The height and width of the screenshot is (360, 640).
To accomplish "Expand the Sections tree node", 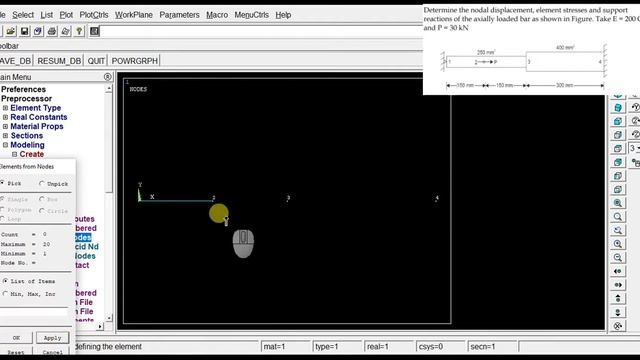I will (x=5, y=136).
